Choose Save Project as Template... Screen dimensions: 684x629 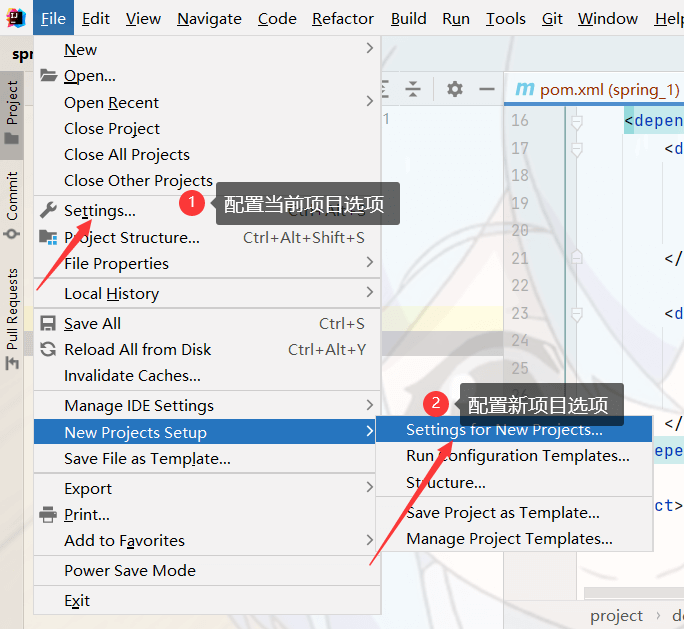click(514, 513)
